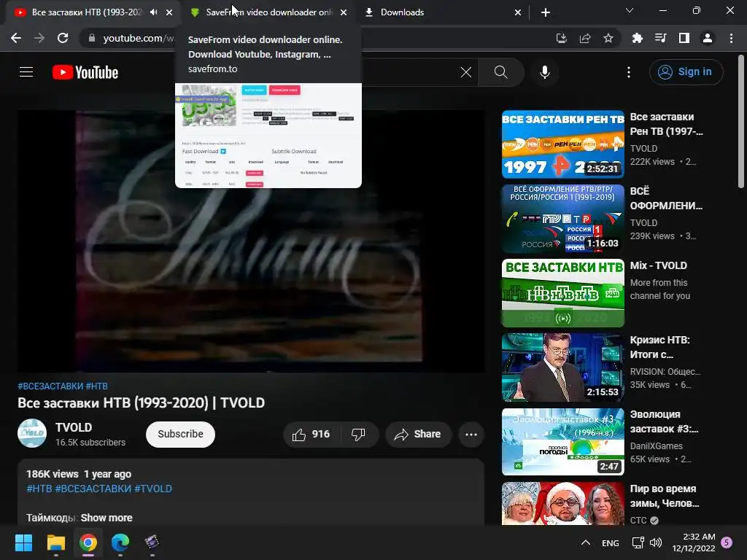Go forward with browser forward arrow
The image size is (747, 560).
pyautogui.click(x=39, y=38)
